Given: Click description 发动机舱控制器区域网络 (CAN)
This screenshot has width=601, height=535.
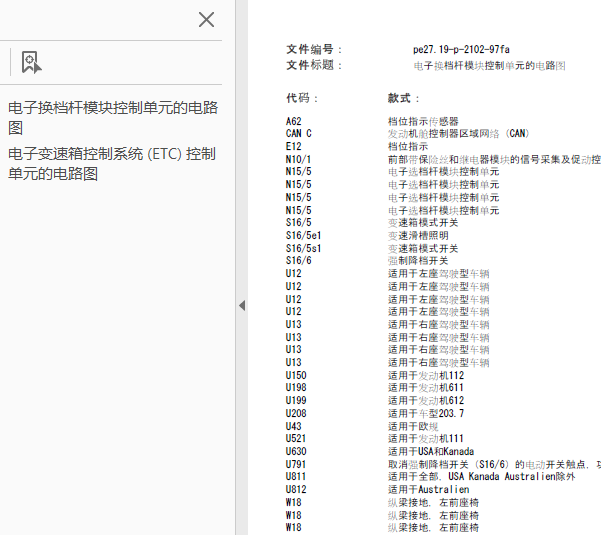Looking at the screenshot, I should pyautogui.click(x=459, y=133).
